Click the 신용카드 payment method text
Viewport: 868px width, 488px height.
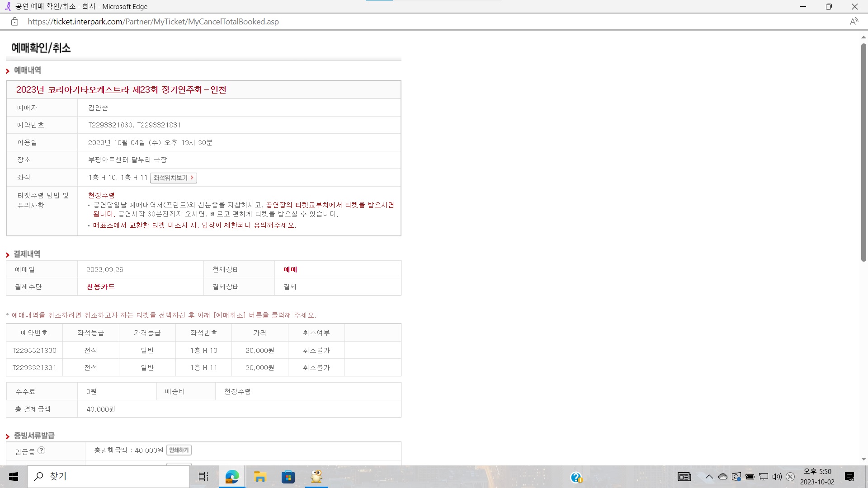(x=101, y=286)
